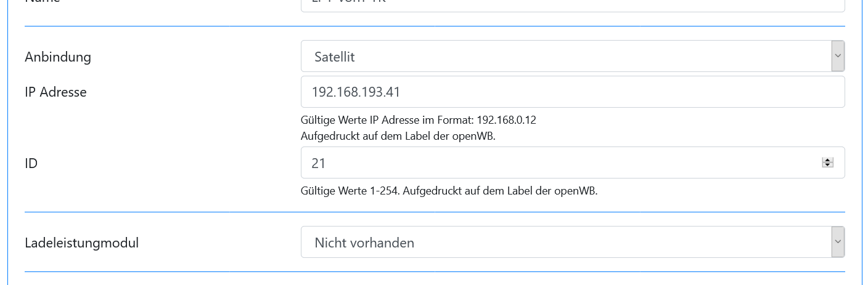868x285 pixels.
Task: Click the Nicht vorhanden selected option text
Action: point(364,243)
